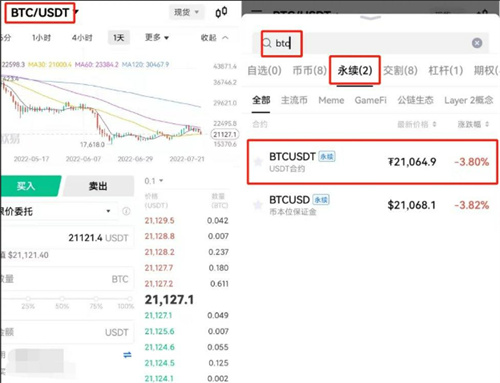
Task: Edit the 21121.4 USDT price field
Action: coord(67,238)
